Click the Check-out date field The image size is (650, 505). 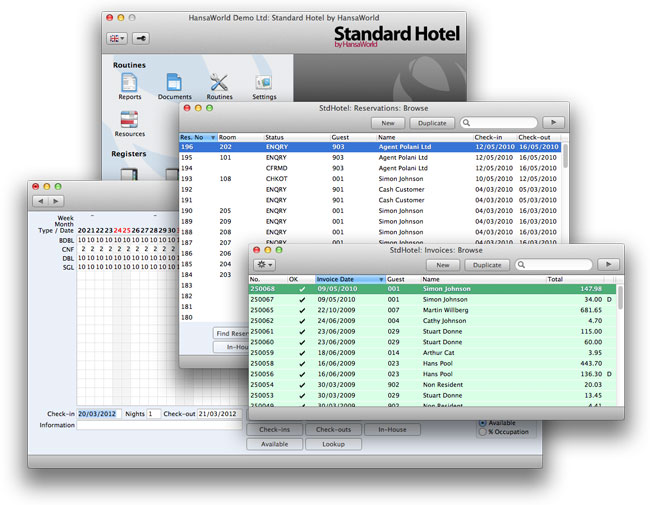[x=219, y=414]
